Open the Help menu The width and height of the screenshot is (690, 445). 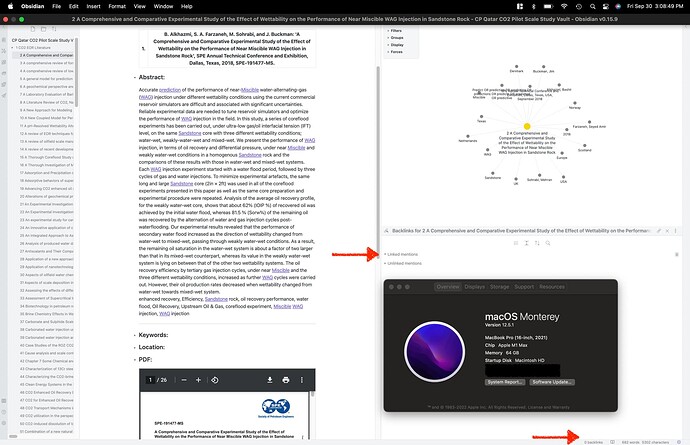coord(187,6)
